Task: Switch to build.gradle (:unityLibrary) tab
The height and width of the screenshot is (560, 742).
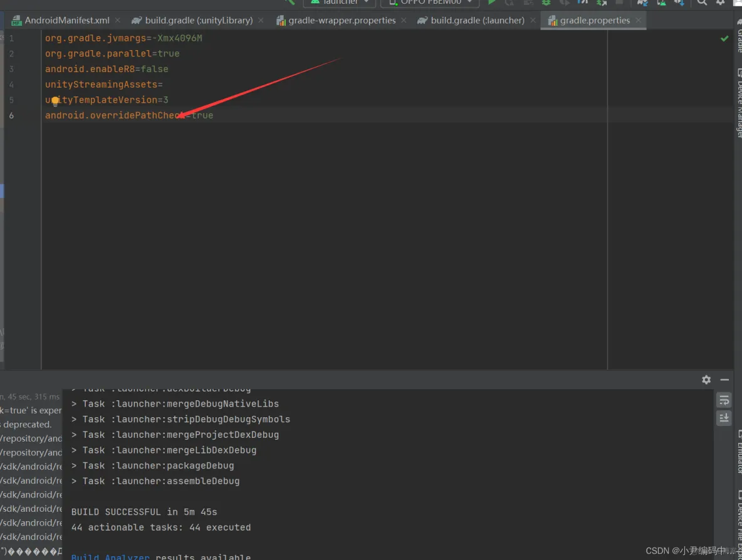Action: pos(199,20)
